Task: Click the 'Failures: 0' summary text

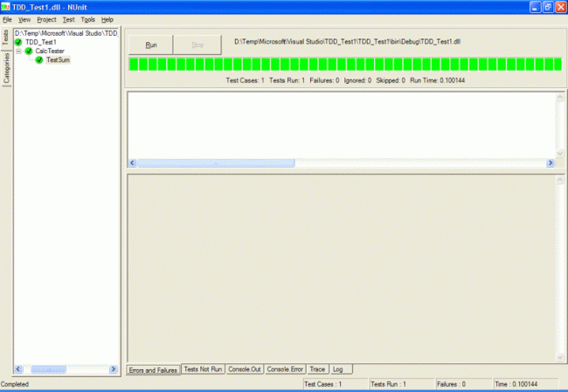Action: [324, 80]
